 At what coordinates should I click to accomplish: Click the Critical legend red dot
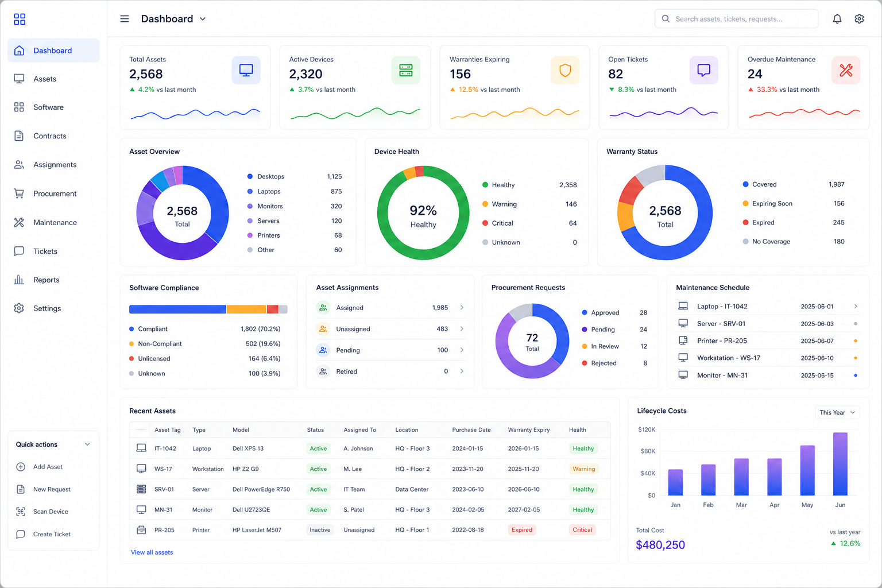485,223
